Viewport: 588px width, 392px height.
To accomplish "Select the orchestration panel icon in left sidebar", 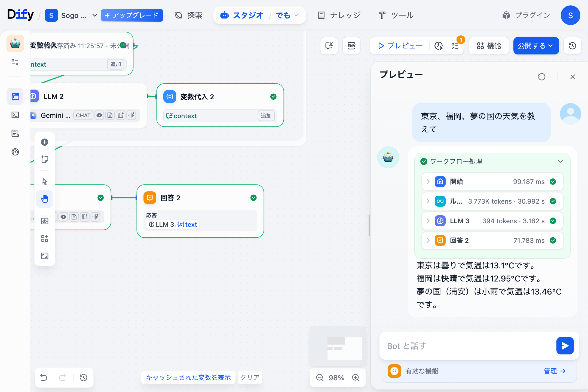I will 15,96.
